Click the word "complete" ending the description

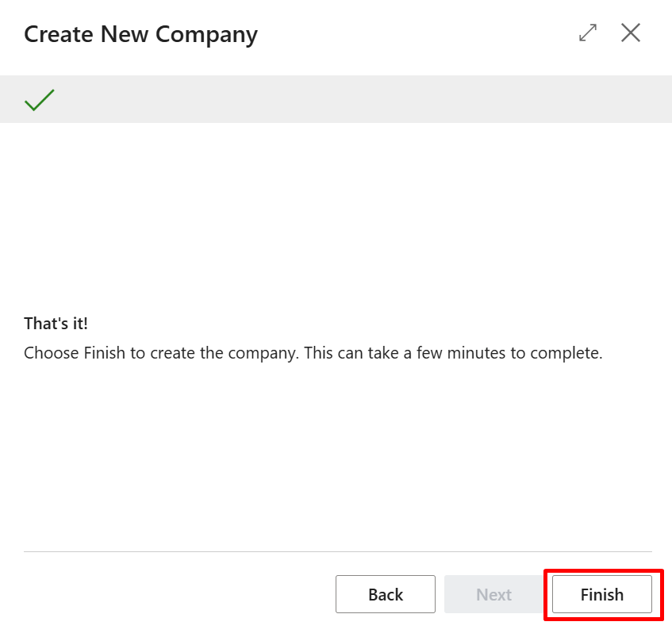568,353
